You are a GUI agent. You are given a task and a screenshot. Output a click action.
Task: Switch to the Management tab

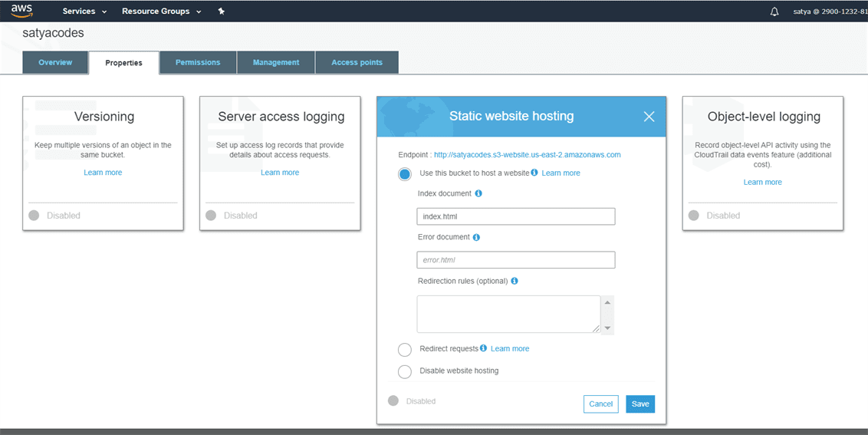point(276,62)
